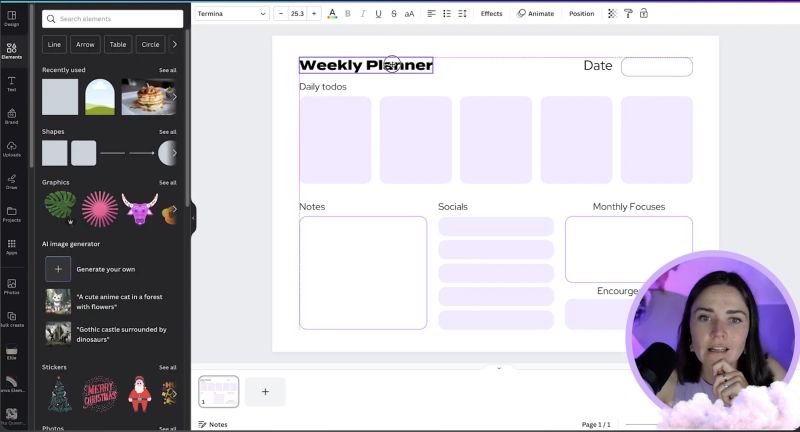Select the Gothic castle prompt
The image size is (800, 432).
(x=106, y=335)
